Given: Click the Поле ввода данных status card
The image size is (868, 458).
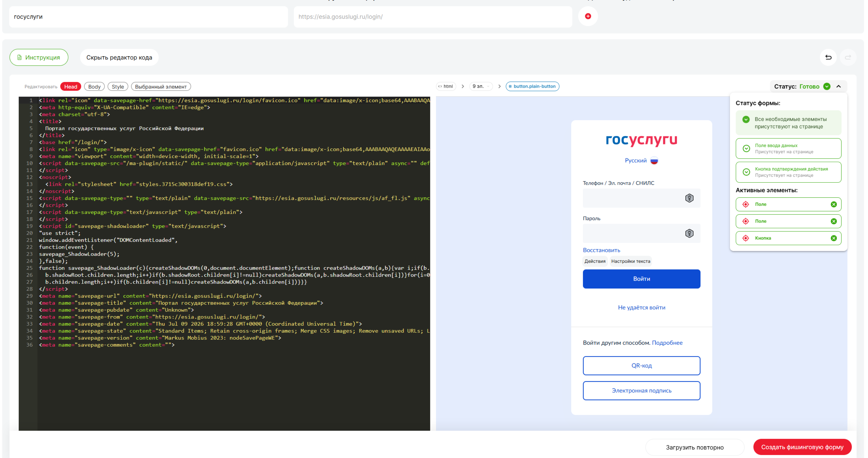Looking at the screenshot, I should click(x=788, y=148).
